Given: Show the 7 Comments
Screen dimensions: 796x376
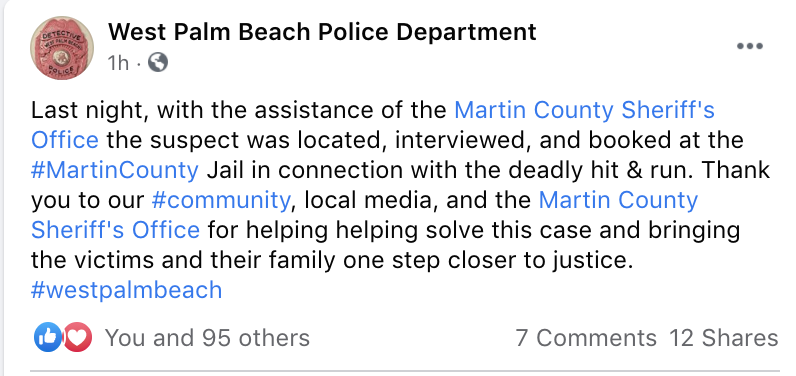Looking at the screenshot, I should point(586,338).
